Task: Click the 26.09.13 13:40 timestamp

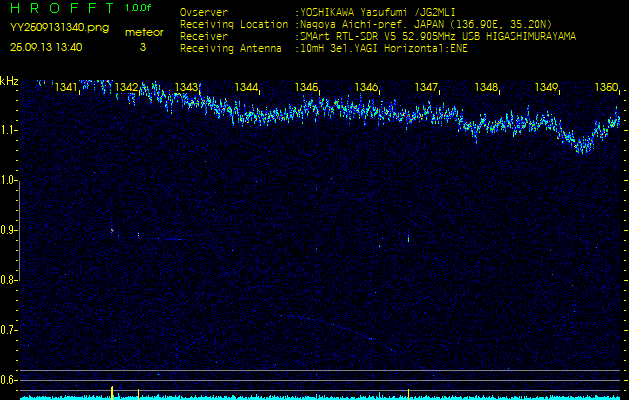Action: click(x=46, y=47)
